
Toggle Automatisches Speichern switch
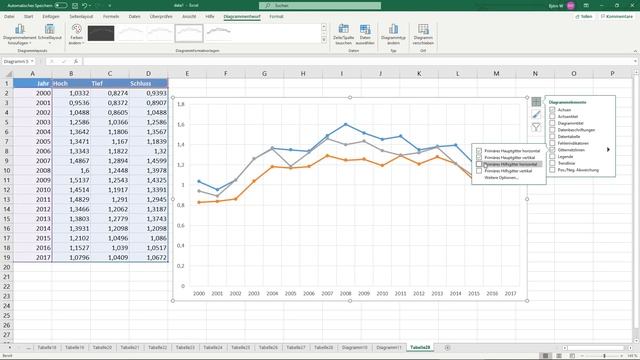(x=61, y=6)
